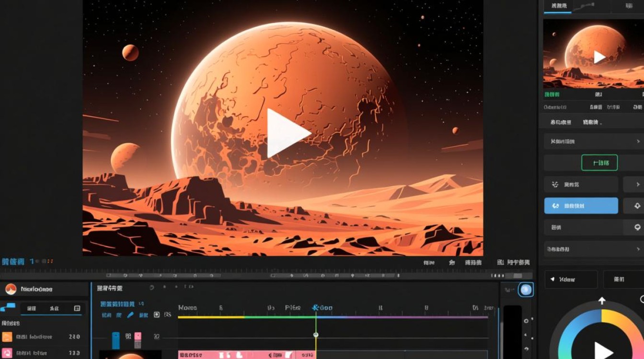Click the audio level meter bar
Viewport: 644px width, 359px height.
[x=512, y=332]
